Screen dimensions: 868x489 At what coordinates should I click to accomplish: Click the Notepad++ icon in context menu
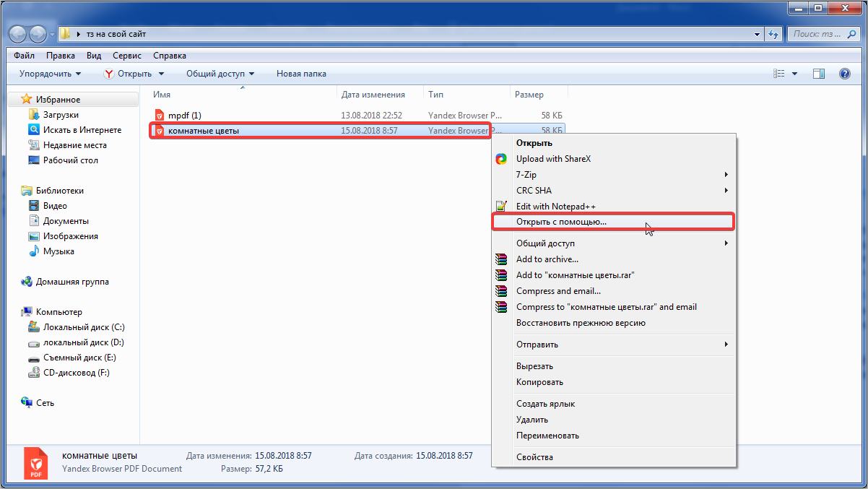501,207
